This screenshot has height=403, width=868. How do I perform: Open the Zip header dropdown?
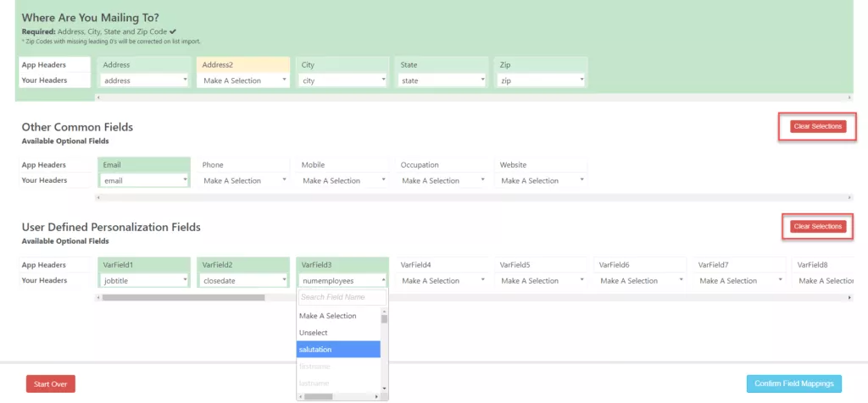(541, 80)
